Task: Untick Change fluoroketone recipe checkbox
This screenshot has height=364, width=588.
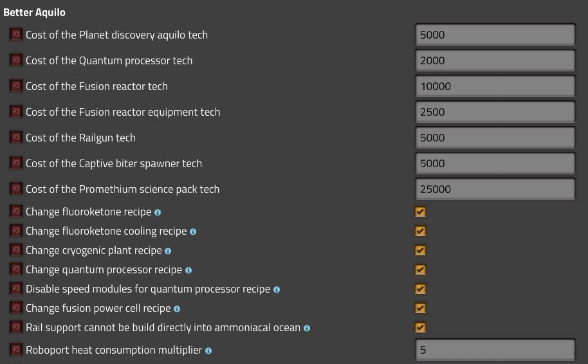Action: coord(420,212)
